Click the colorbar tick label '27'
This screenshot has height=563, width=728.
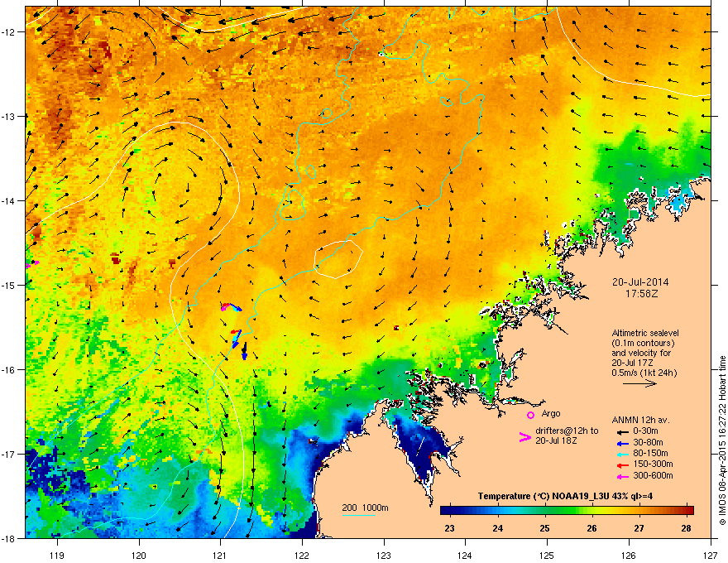click(639, 528)
